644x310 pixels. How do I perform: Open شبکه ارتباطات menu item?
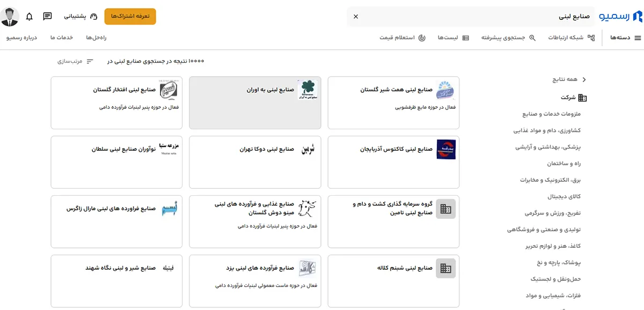[572, 38]
